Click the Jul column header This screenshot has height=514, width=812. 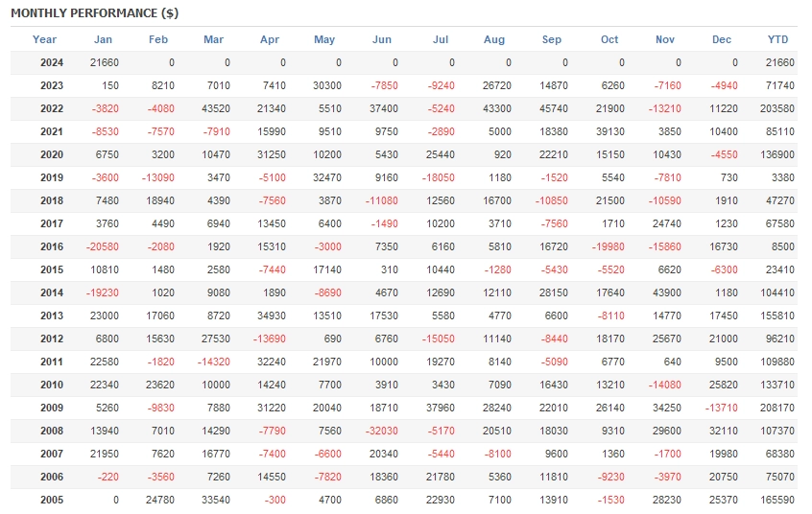(x=441, y=40)
